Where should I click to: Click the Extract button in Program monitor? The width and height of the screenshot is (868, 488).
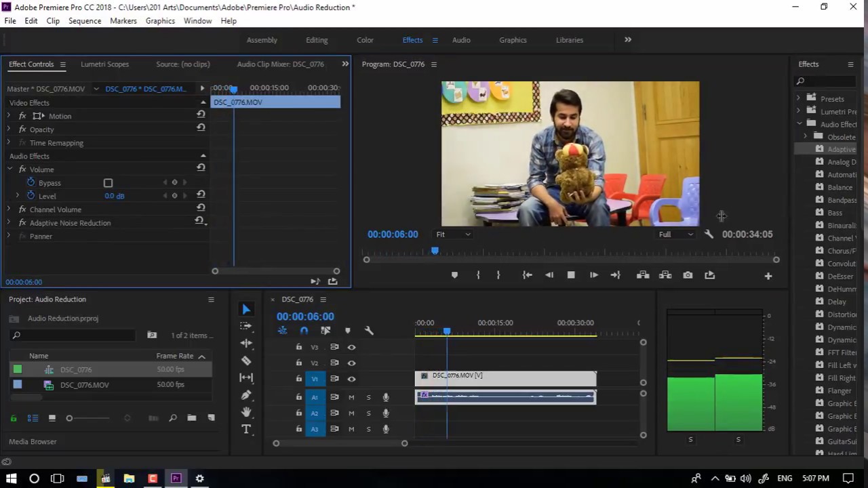(665, 275)
